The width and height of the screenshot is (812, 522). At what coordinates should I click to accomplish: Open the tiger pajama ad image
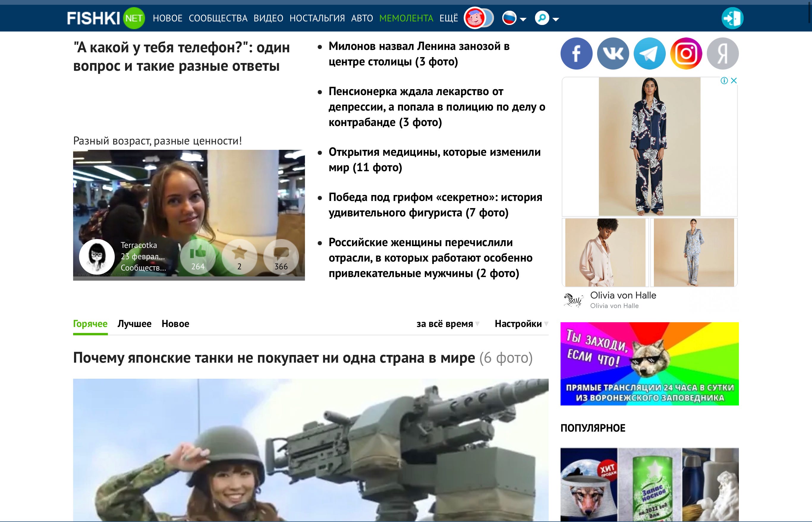(650, 147)
